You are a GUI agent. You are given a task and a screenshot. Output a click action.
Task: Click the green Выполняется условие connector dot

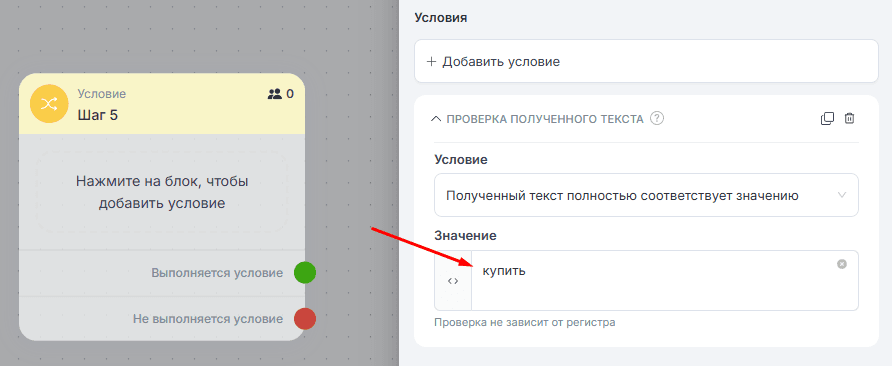(304, 273)
